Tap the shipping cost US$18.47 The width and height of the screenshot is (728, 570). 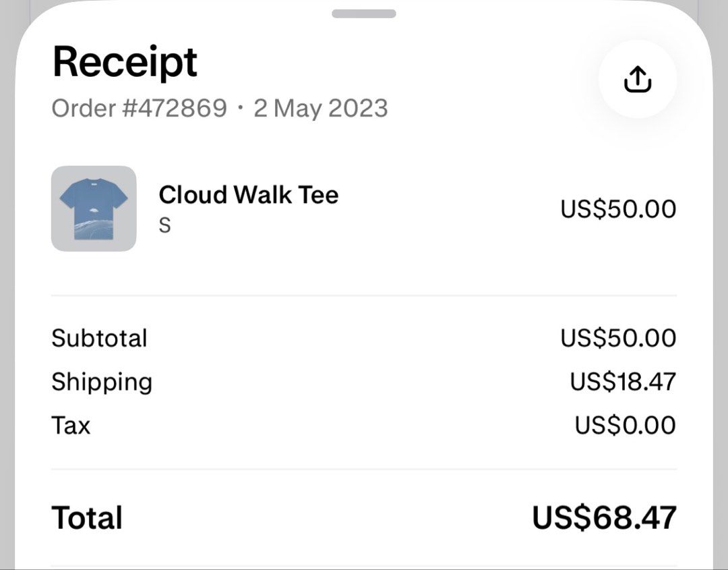[623, 381]
